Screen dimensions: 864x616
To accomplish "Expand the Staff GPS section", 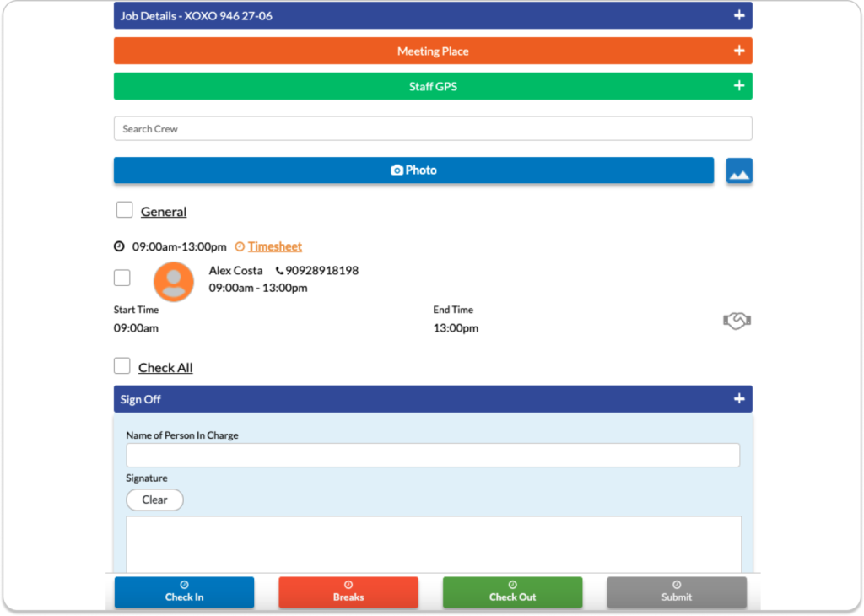I will click(739, 85).
